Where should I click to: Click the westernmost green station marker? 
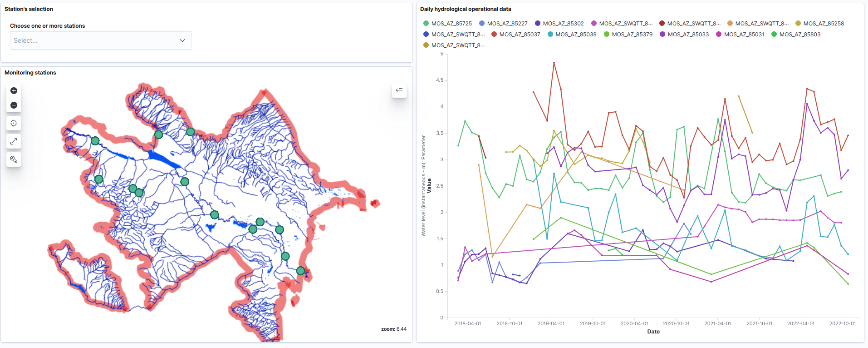[x=95, y=141]
